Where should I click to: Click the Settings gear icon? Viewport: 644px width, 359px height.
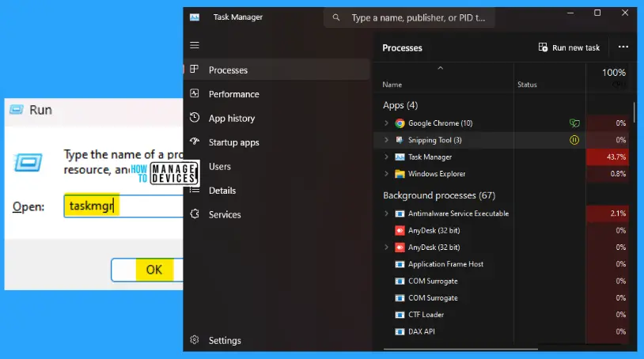(195, 340)
